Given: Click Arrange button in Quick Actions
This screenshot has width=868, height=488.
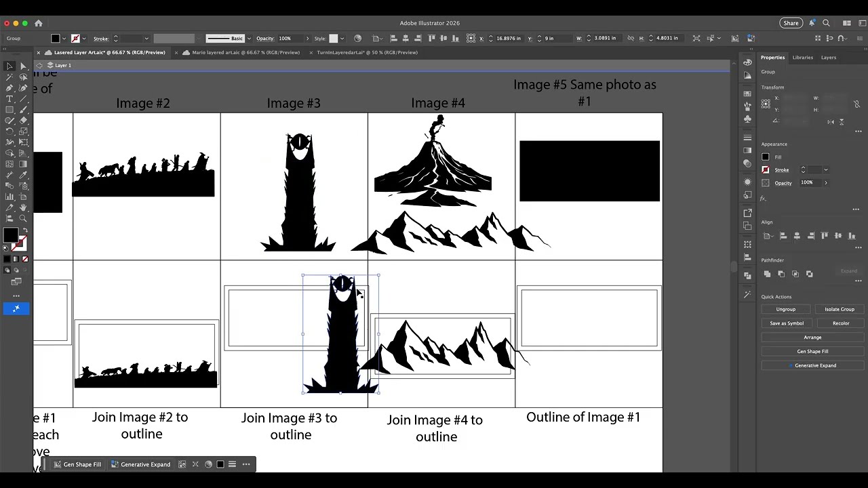Looking at the screenshot, I should pos(812,338).
